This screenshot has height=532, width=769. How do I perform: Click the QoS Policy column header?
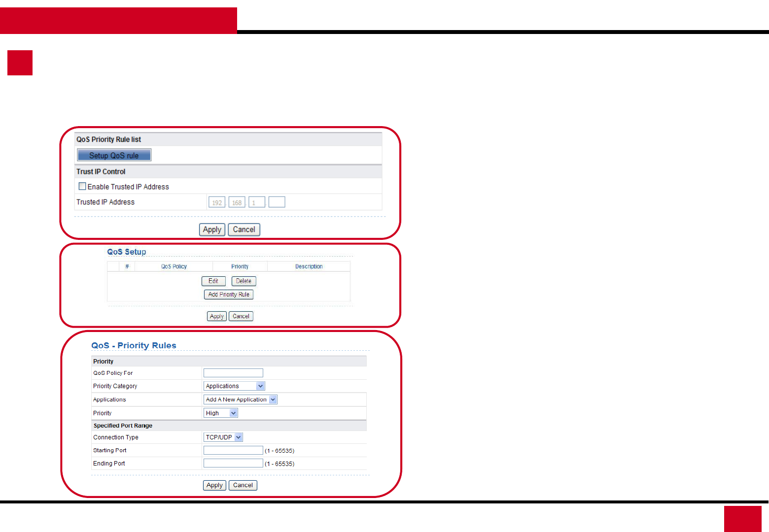(174, 266)
